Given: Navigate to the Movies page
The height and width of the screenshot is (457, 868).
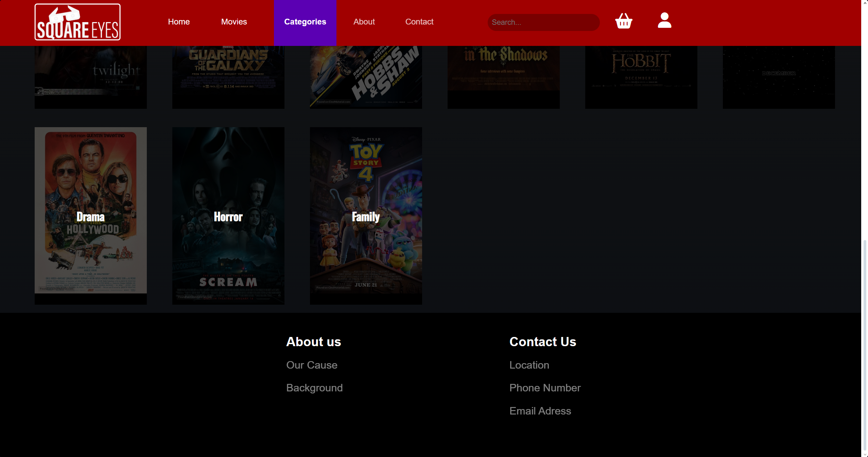Looking at the screenshot, I should (234, 22).
